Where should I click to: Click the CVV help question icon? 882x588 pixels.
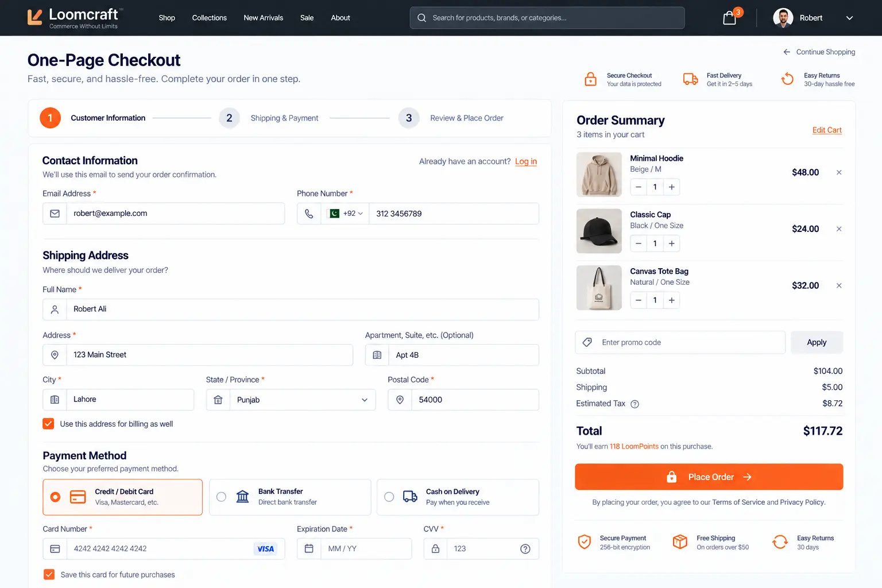(525, 549)
